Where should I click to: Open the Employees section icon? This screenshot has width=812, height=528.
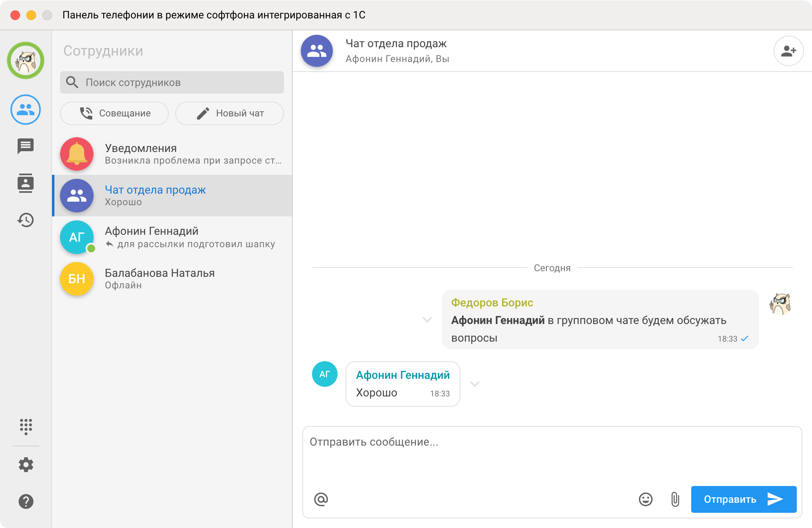coord(26,109)
